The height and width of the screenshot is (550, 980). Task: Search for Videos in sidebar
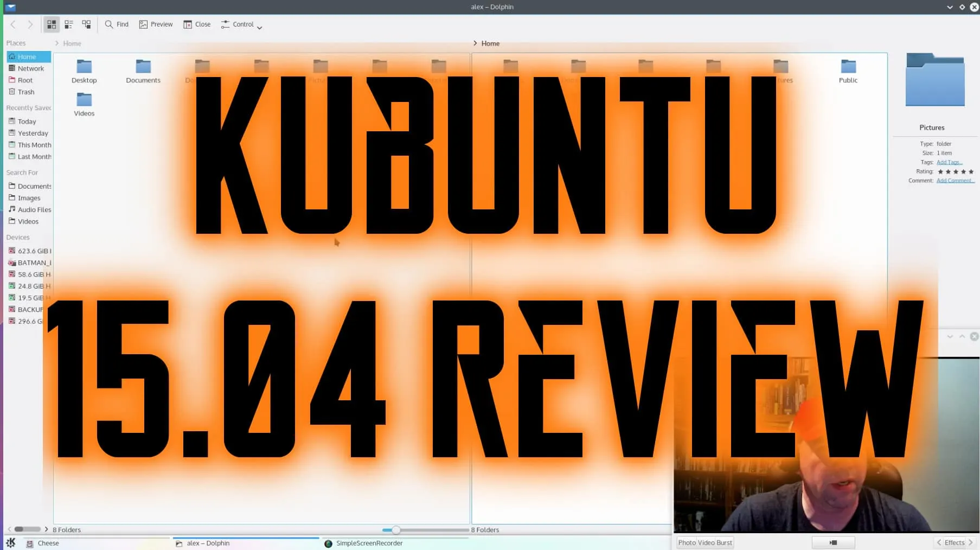pyautogui.click(x=29, y=222)
